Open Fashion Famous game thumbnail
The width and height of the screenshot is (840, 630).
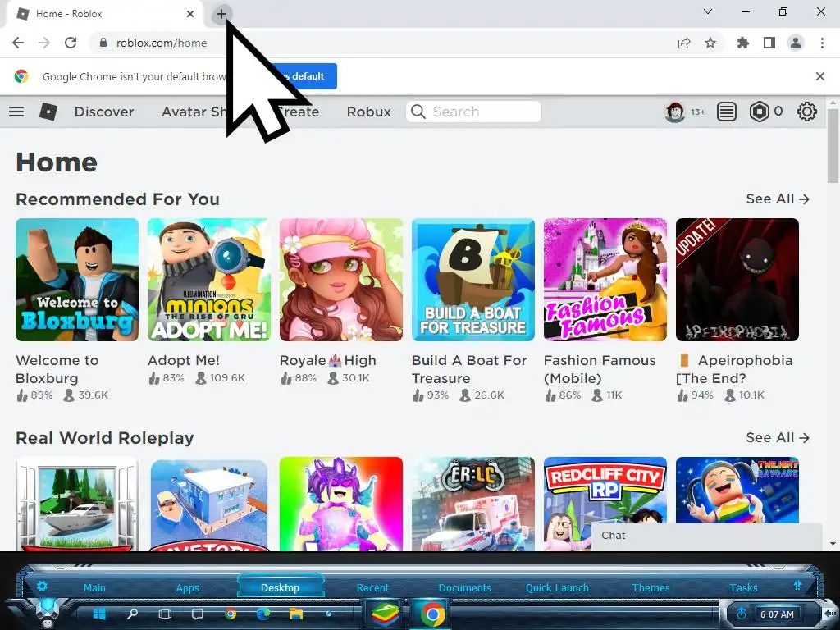point(605,280)
